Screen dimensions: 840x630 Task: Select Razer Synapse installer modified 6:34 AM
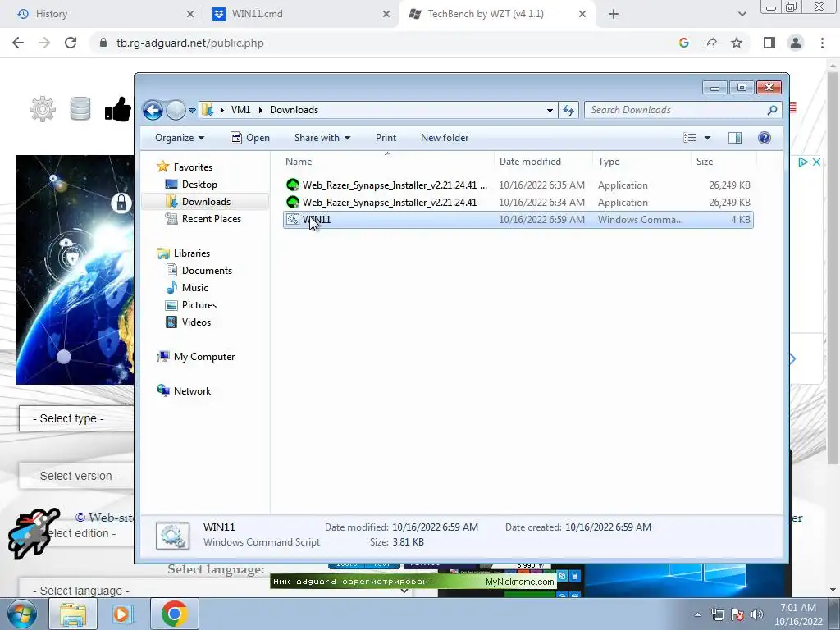518,203
